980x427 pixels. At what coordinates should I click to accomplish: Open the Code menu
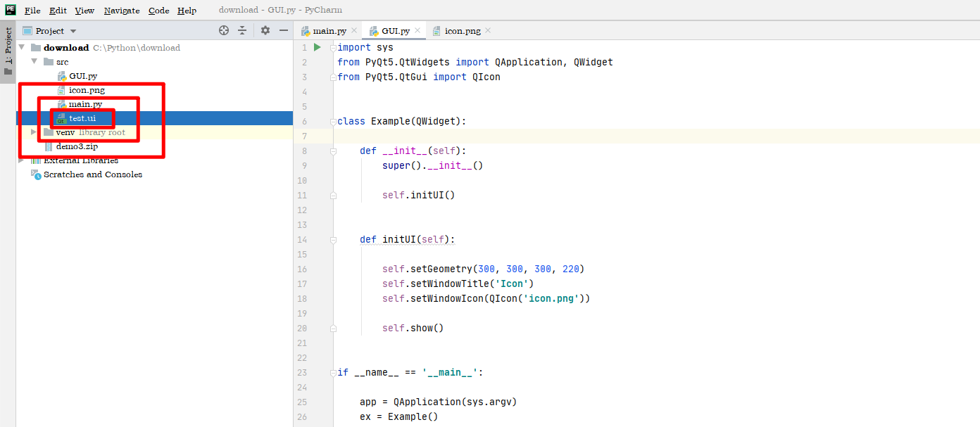click(158, 11)
